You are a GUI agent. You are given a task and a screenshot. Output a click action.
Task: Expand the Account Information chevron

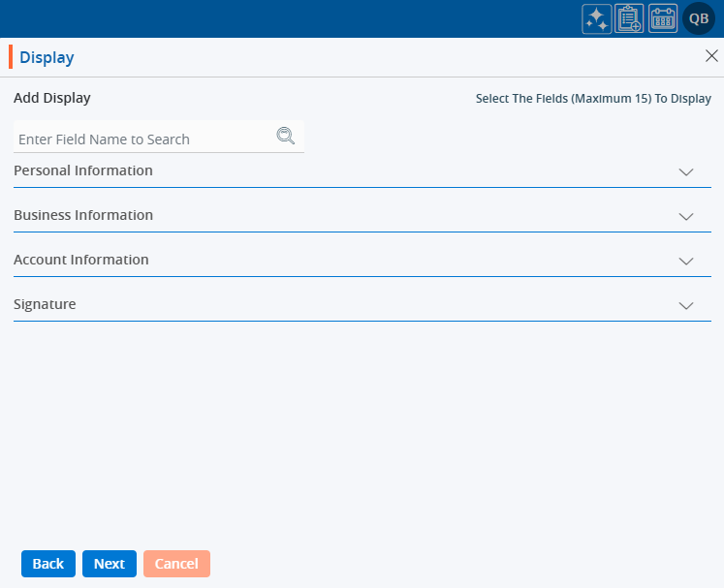pyautogui.click(x=686, y=261)
